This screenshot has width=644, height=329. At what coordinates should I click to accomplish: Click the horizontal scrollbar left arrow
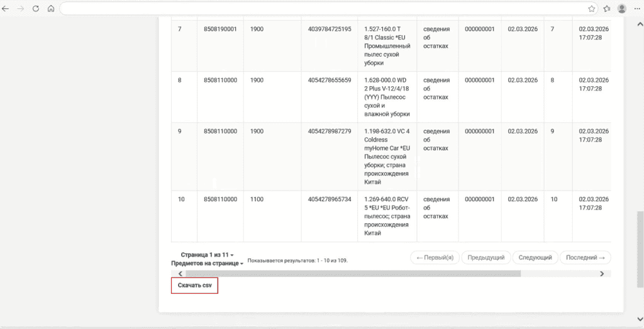181,274
